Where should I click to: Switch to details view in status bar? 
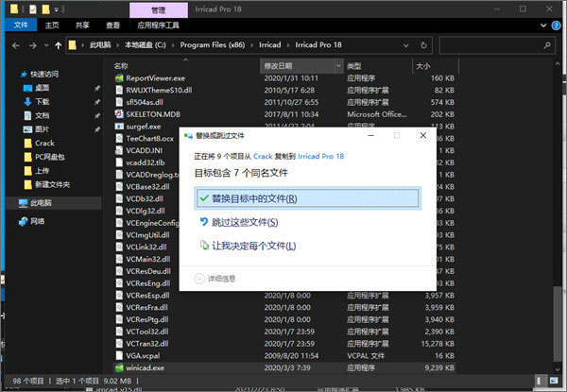click(x=540, y=381)
